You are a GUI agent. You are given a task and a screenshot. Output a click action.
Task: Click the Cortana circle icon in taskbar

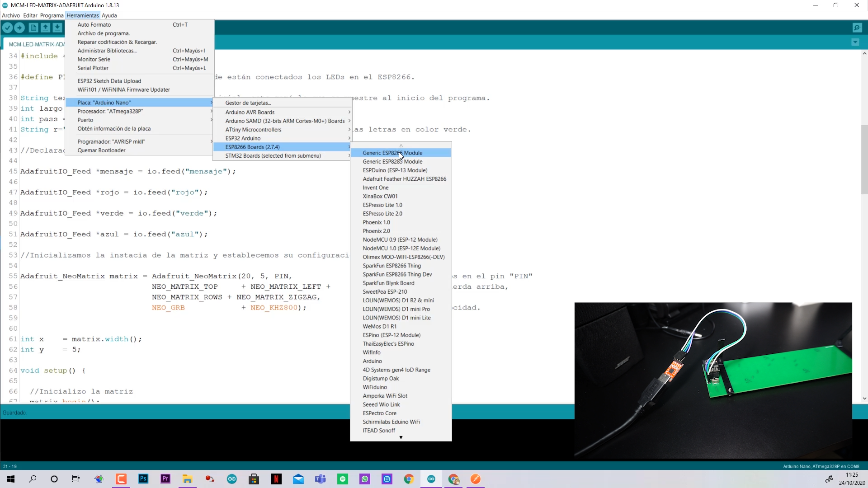[x=54, y=479]
